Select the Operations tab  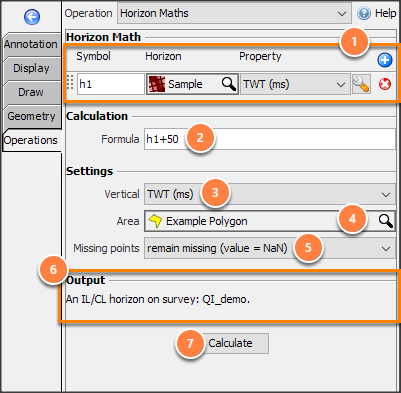tap(31, 140)
